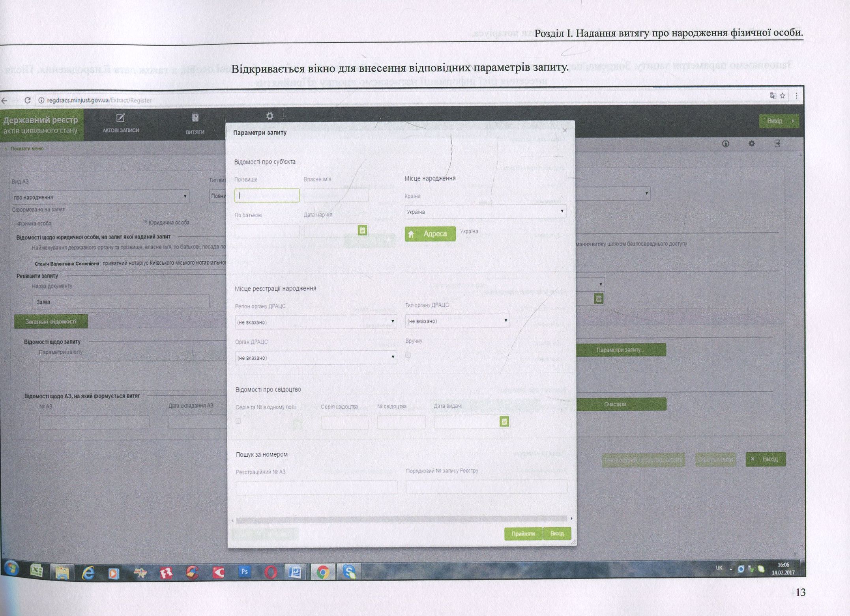Click the Очистити button in the background page
This screenshot has width=850, height=616.
621,404
